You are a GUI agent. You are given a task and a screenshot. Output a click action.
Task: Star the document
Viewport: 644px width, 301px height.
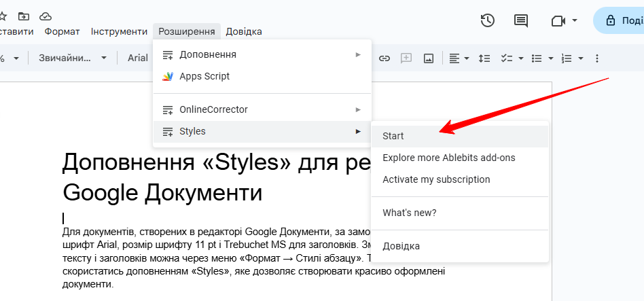click(3, 16)
